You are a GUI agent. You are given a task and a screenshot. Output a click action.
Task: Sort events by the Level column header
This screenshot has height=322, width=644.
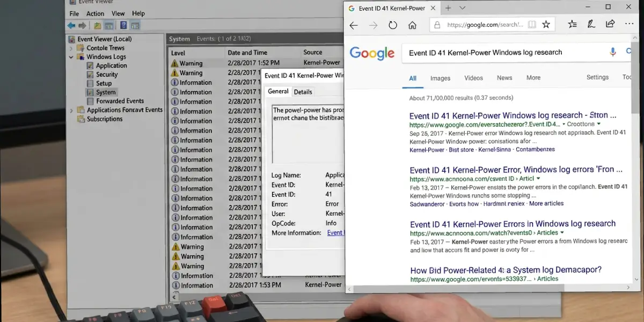tap(195, 53)
